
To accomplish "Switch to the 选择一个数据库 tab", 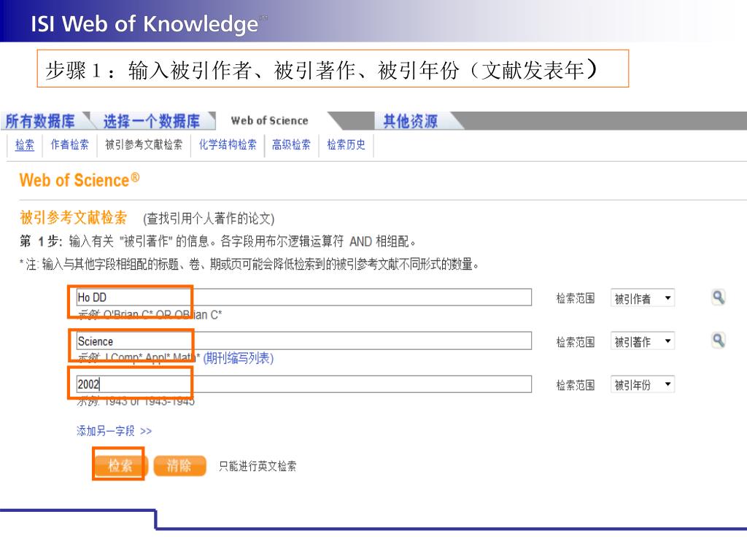I will pyautogui.click(x=152, y=121).
